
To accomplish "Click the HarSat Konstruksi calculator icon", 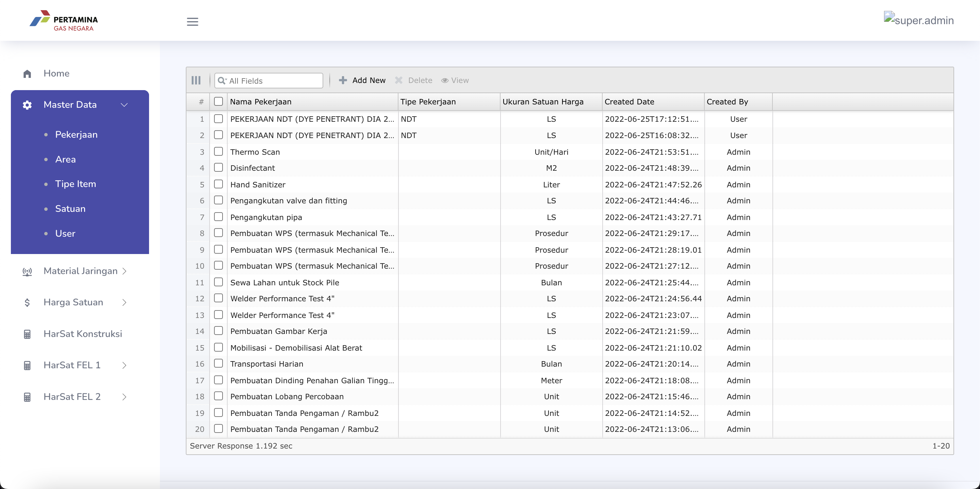I will (x=27, y=334).
